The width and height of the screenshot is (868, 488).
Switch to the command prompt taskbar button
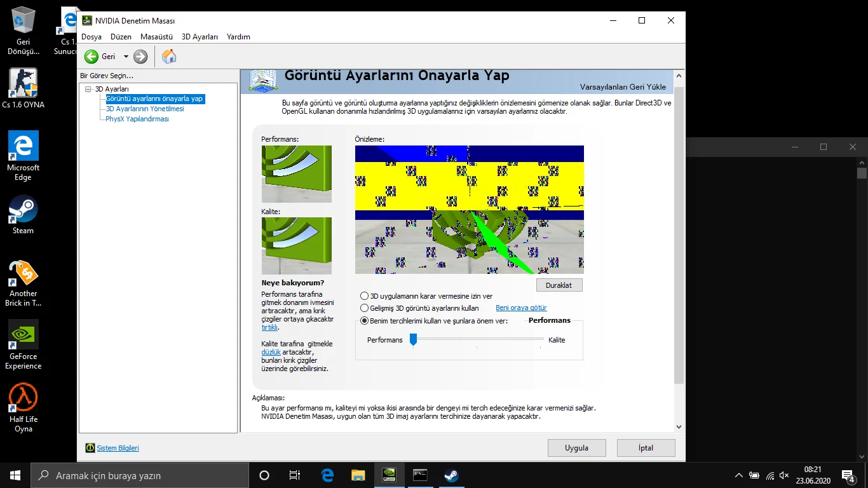pyautogui.click(x=420, y=475)
